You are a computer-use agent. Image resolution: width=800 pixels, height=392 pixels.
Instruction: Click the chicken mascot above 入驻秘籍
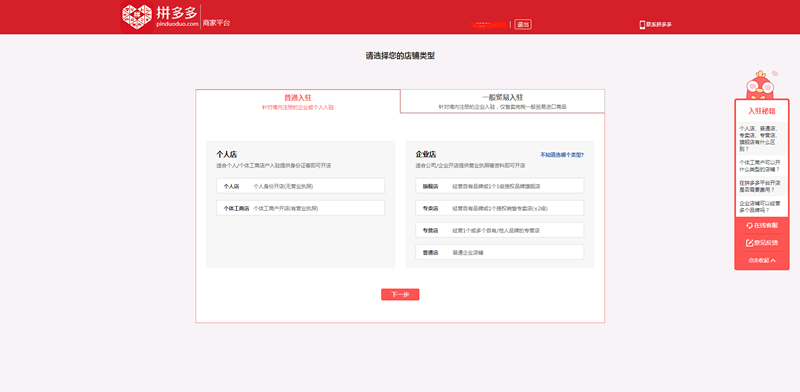[760, 85]
